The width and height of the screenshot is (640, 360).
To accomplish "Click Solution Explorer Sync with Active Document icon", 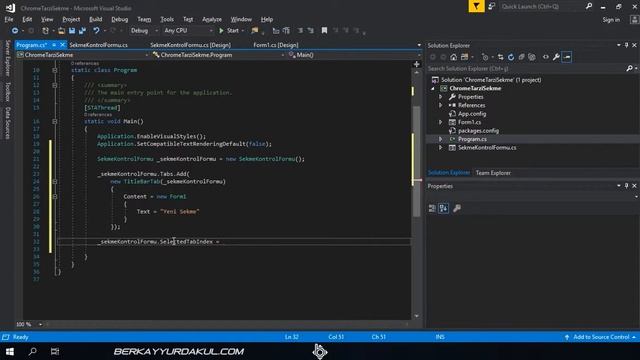I will pos(500,57).
